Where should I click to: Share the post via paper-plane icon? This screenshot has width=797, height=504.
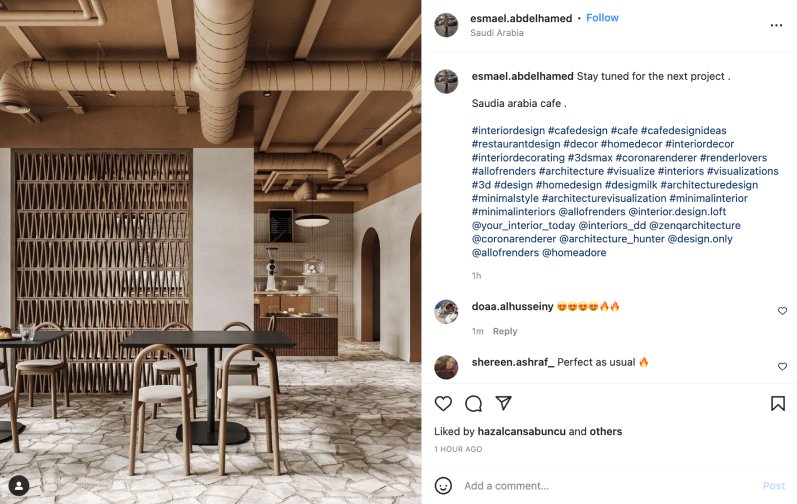(503, 403)
